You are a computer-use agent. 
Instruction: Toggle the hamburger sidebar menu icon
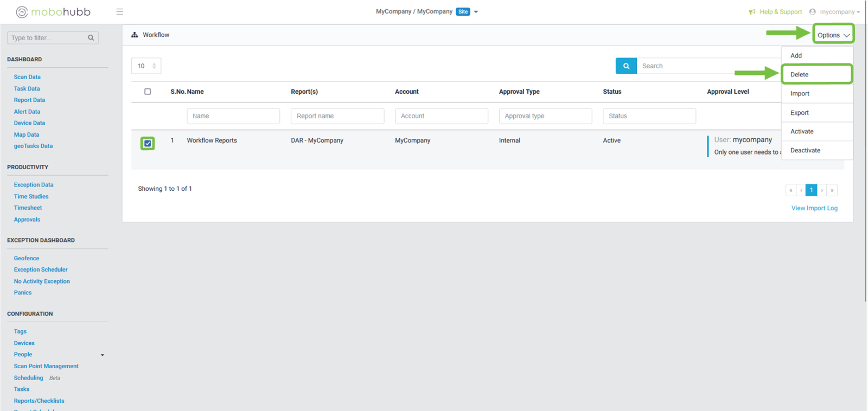[119, 12]
